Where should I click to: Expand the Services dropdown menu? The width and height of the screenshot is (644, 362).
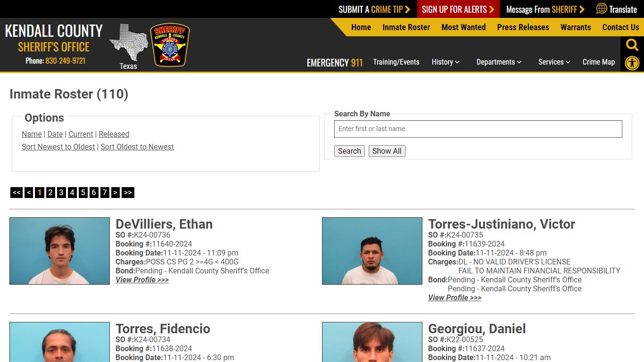[x=554, y=62]
